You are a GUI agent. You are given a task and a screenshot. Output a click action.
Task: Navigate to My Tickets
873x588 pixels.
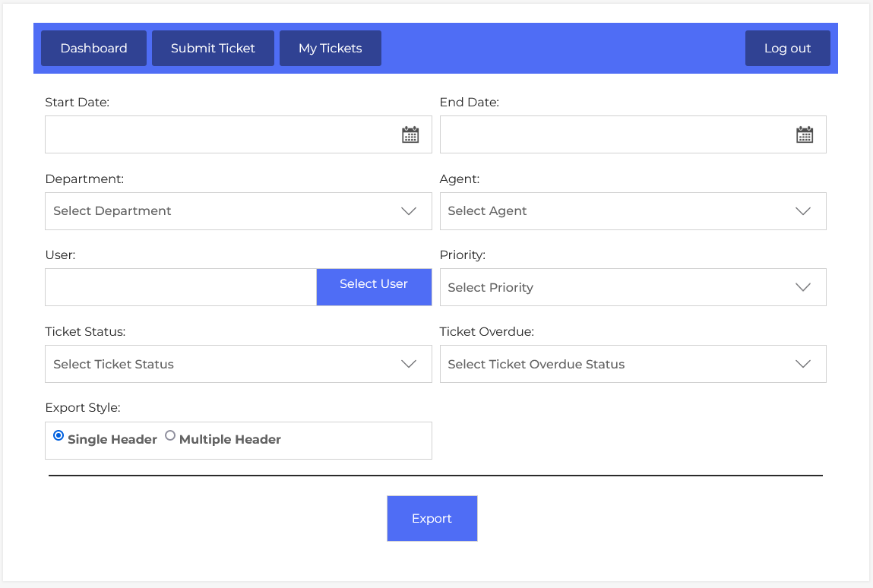pyautogui.click(x=330, y=49)
